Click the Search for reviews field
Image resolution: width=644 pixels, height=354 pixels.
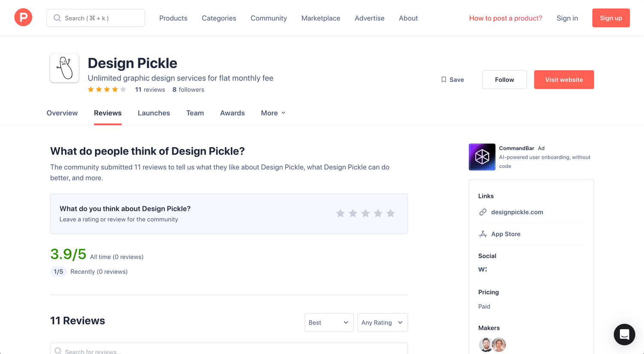(x=229, y=349)
